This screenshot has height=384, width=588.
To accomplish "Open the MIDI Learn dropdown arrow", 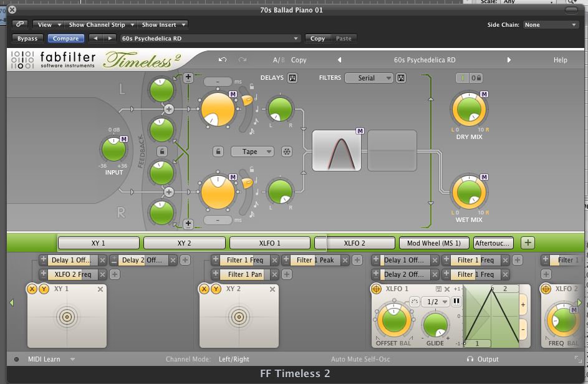I will point(72,359).
